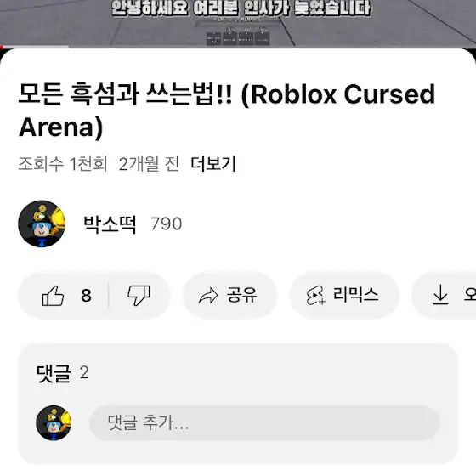
Task: Tap the view count 조회수 1천회 text
Action: 63,164
